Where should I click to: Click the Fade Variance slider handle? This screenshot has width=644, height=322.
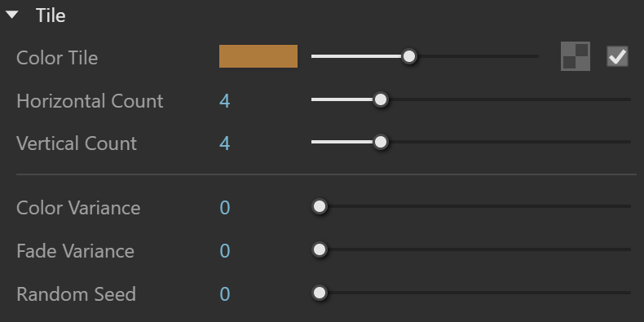pos(319,249)
